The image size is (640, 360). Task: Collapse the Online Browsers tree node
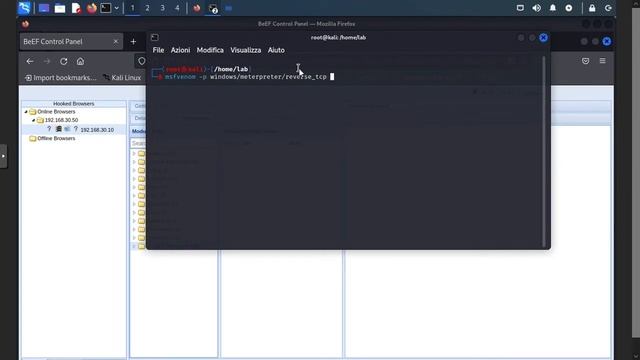click(x=26, y=111)
